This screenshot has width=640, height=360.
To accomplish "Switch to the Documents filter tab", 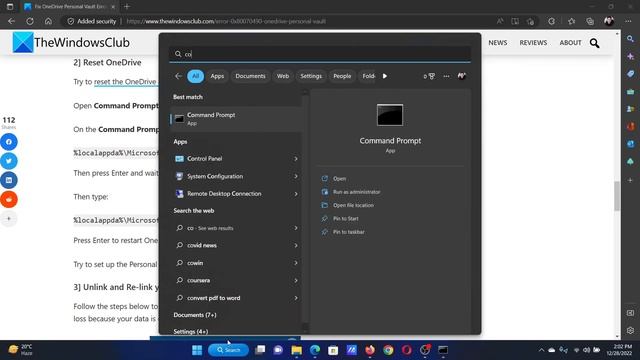I will pos(250,76).
